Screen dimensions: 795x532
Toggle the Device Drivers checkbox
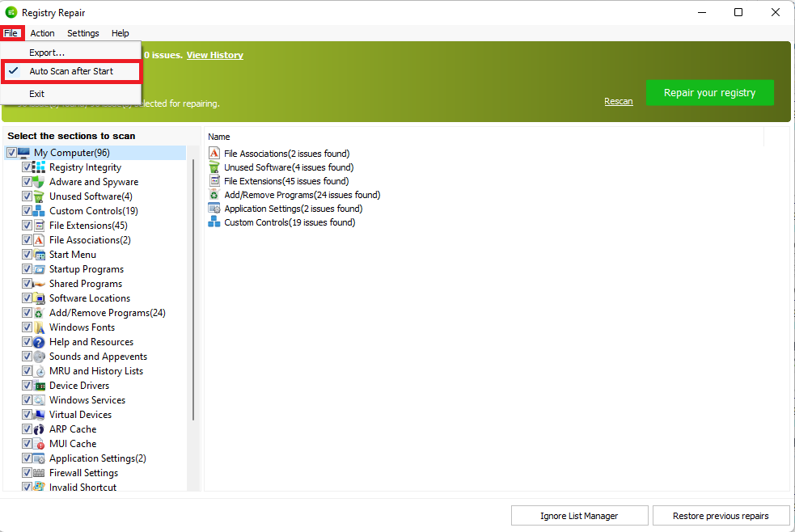point(27,386)
